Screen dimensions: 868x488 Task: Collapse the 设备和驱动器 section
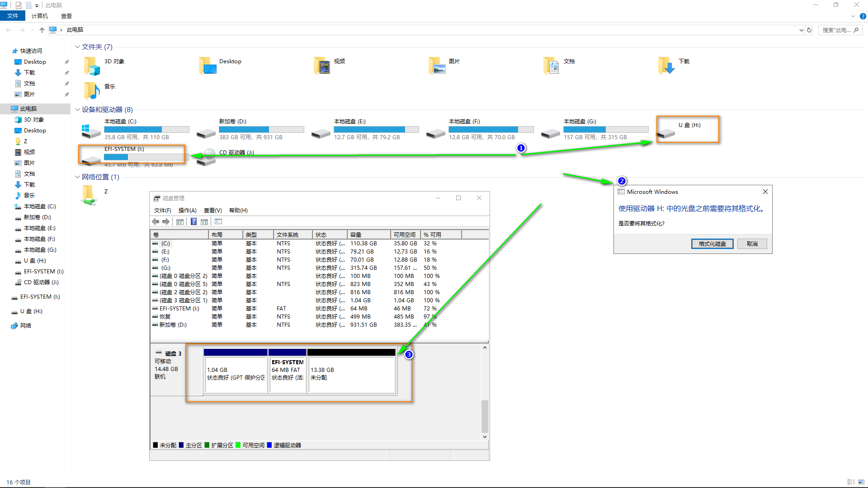coord(77,109)
